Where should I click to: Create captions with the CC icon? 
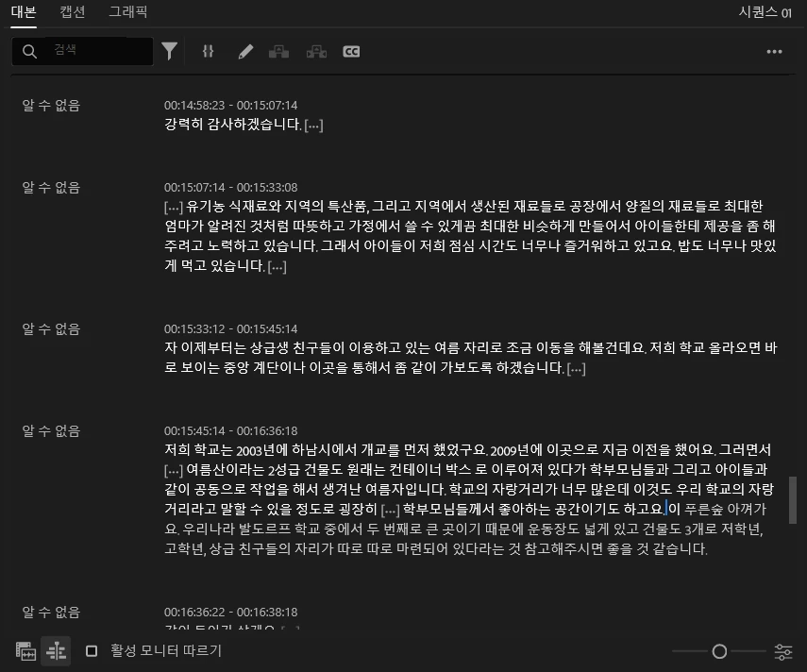tap(351, 52)
